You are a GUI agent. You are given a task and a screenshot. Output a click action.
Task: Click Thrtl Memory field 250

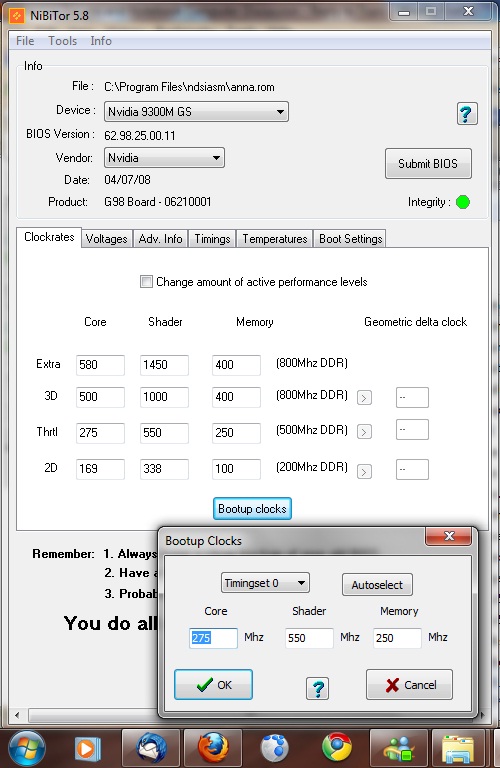[x=236, y=433]
